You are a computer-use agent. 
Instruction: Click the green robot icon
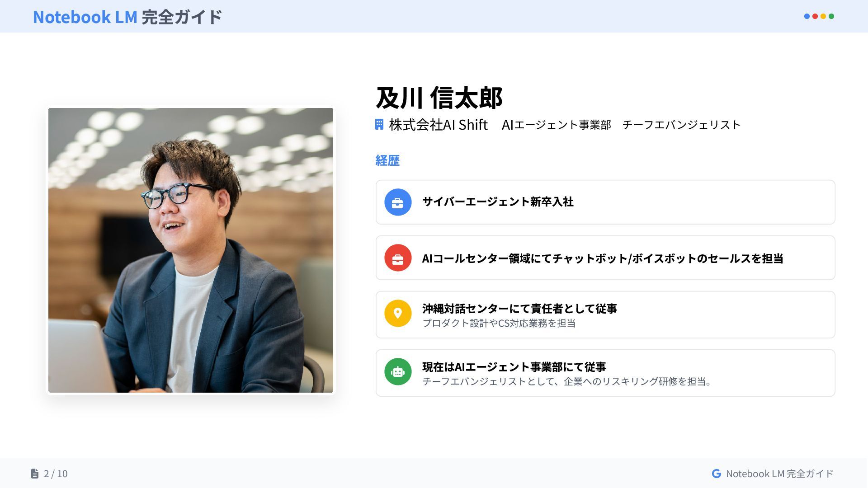click(398, 372)
